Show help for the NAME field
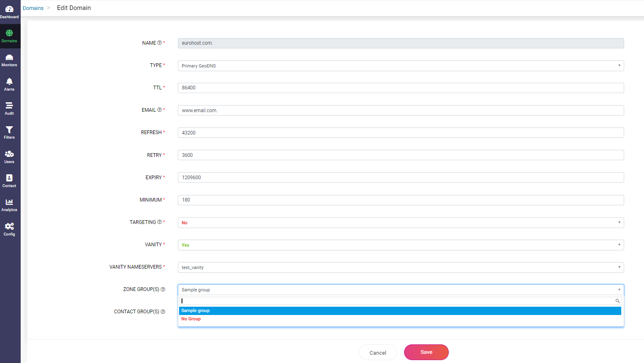Image resolution: width=644 pixels, height=363 pixels. point(159,43)
